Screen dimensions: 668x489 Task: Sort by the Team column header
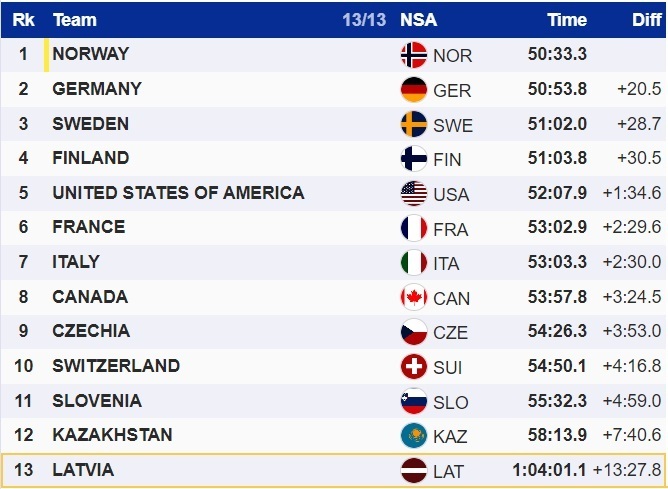(75, 20)
